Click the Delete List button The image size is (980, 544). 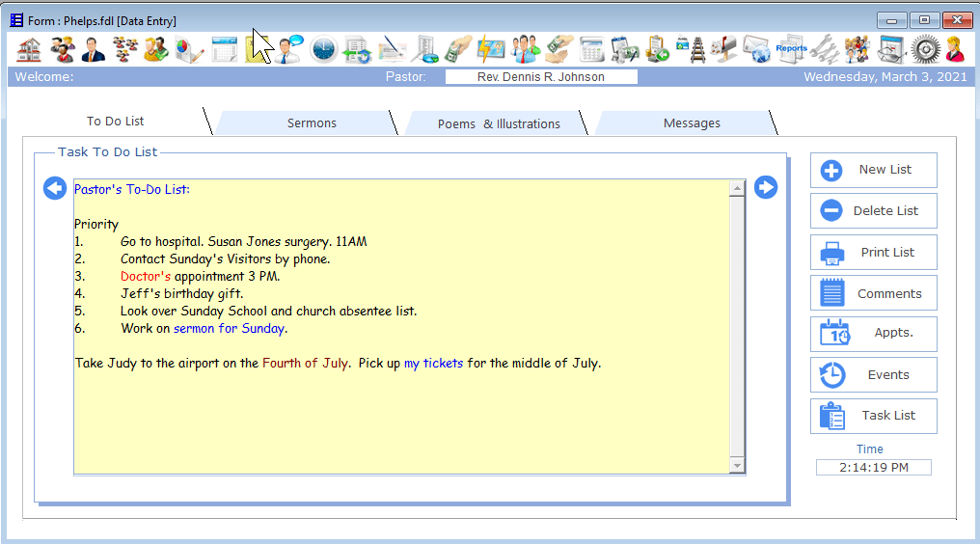pyautogui.click(x=874, y=210)
